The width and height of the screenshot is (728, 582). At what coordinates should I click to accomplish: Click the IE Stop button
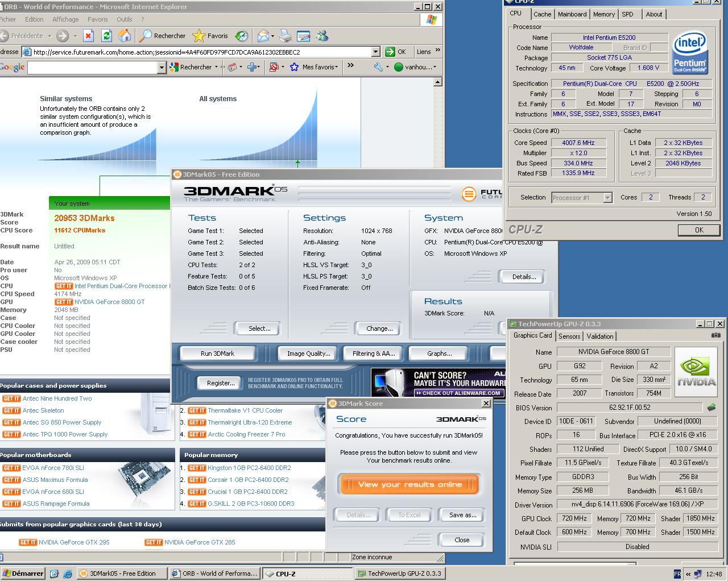(x=88, y=36)
